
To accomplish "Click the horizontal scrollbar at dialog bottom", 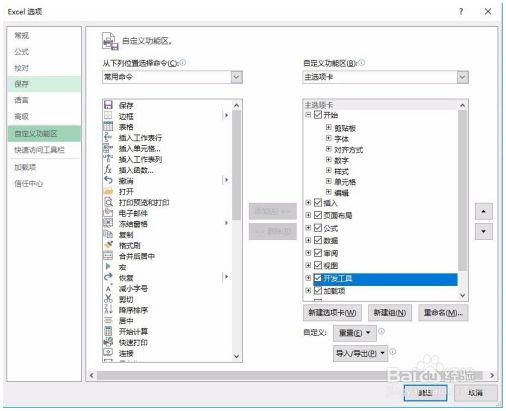I will (292, 375).
